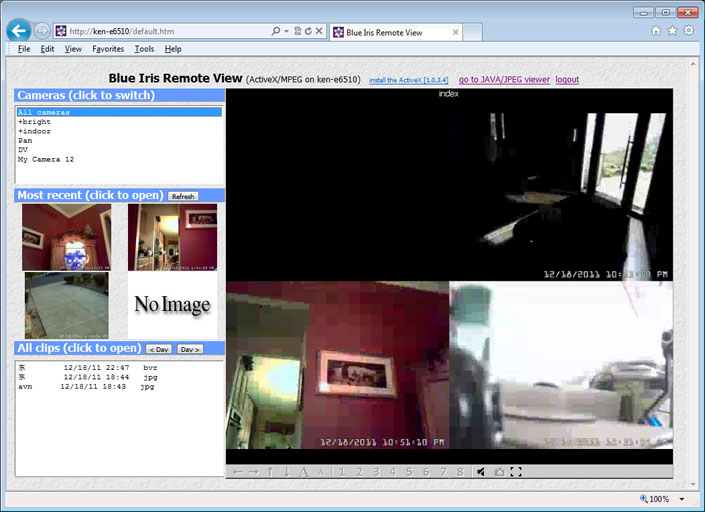This screenshot has width=705, height=512.
Task: Go to PTZ preset 1
Action: 342,472
